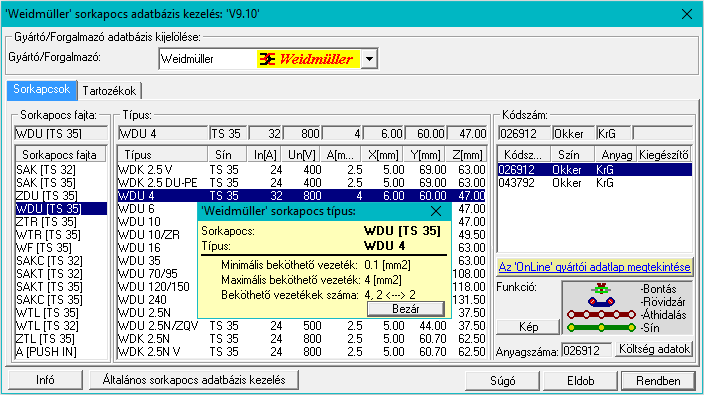This screenshot has width=704, height=395.
Task: Select WTR [TS 35] terminal family
Action: coord(61,235)
